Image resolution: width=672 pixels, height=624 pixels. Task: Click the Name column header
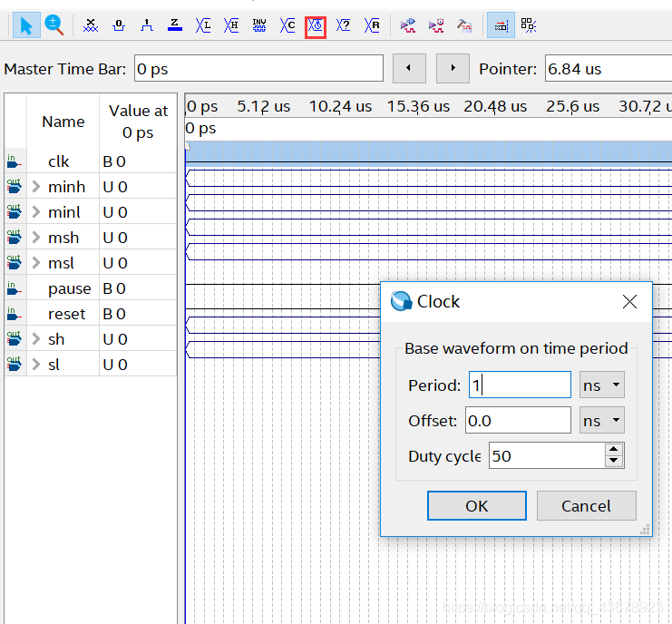63,122
